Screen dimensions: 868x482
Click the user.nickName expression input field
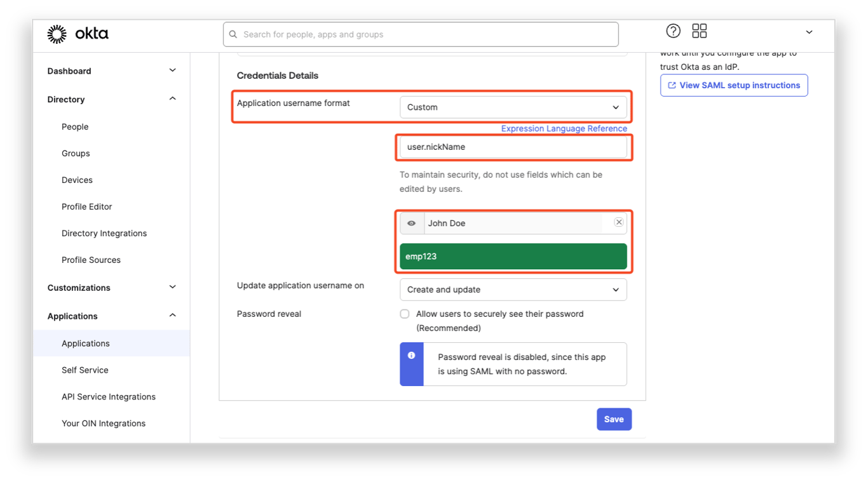(513, 147)
